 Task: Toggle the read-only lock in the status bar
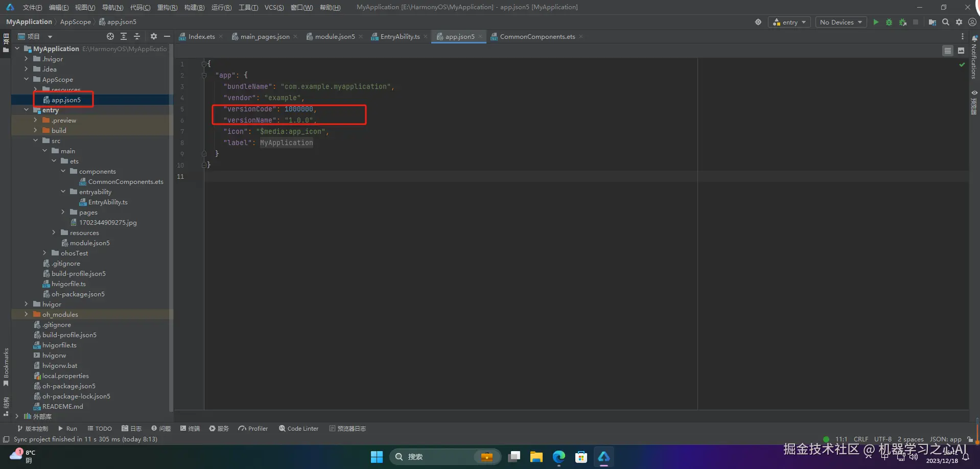coord(970,439)
